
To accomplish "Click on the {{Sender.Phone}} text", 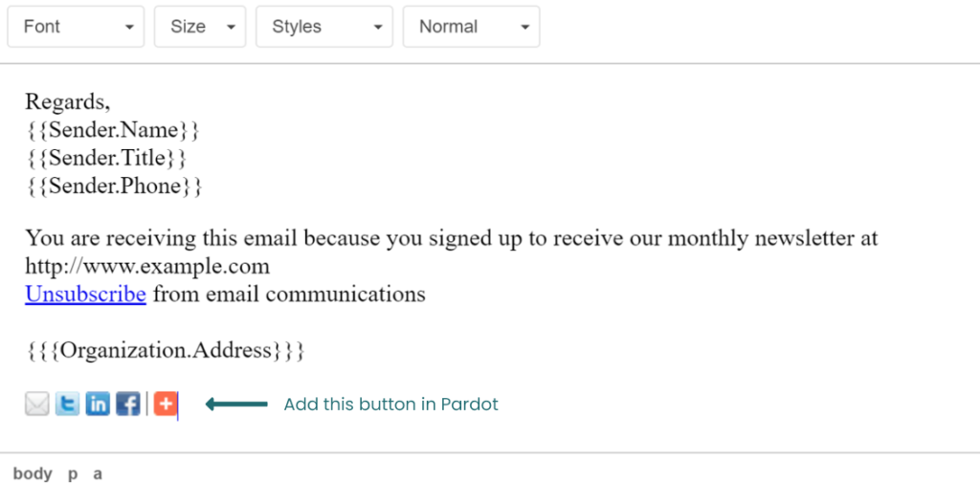I will coord(113,186).
